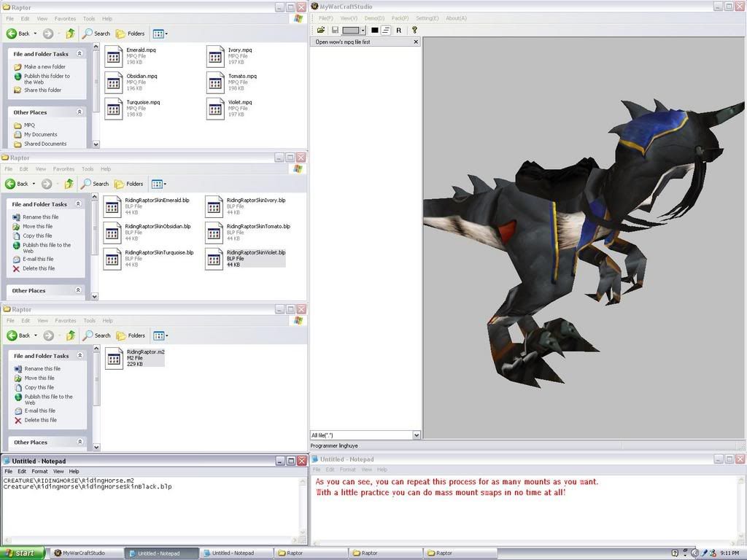Select the RidingRaptorSkinTomato.blp file icon
The height and width of the screenshot is (560, 747).
214,233
